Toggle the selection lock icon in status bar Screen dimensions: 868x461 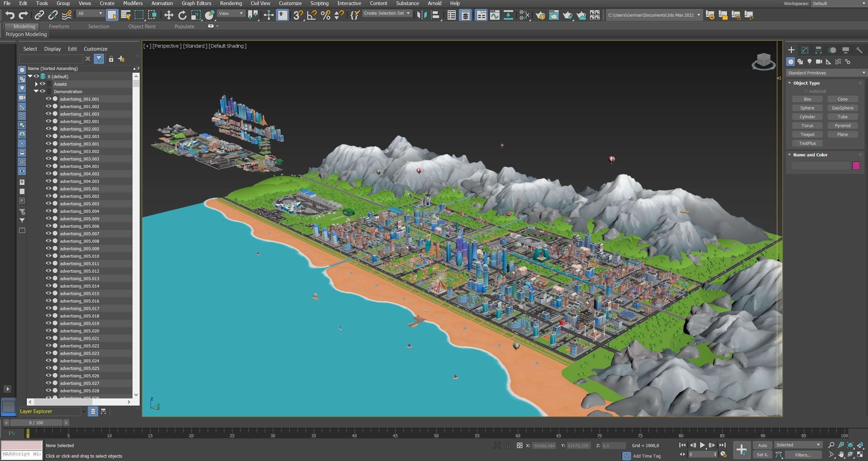pos(508,445)
